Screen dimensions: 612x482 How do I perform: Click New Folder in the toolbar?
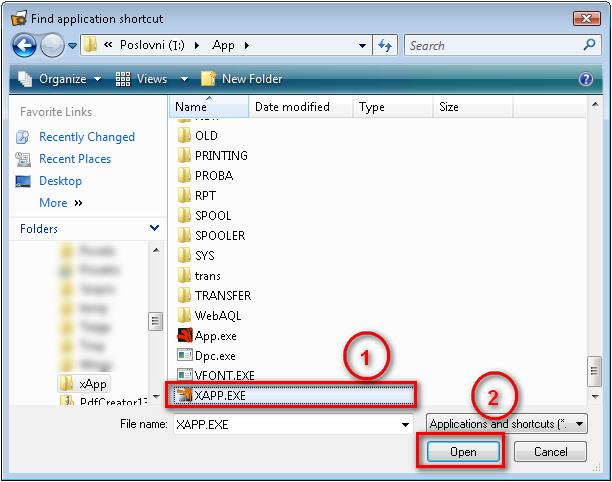(x=242, y=79)
